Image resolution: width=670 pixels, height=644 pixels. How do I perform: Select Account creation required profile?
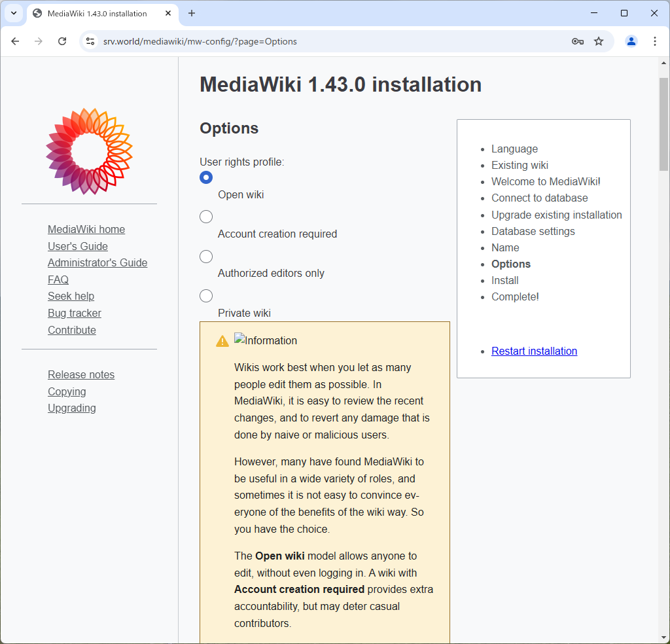click(206, 217)
